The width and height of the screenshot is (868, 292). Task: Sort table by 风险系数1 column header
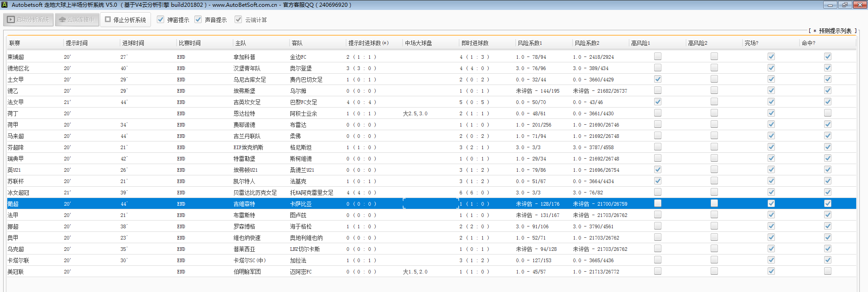point(530,43)
